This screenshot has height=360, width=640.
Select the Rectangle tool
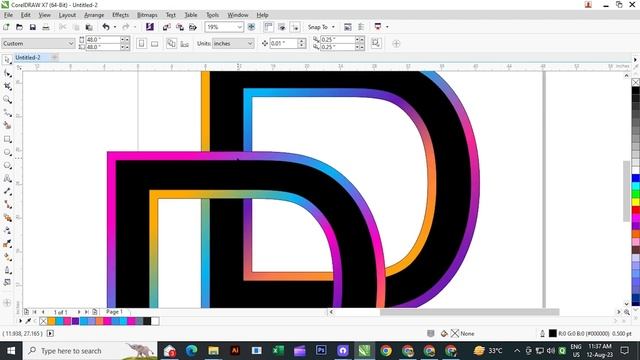[x=7, y=139]
